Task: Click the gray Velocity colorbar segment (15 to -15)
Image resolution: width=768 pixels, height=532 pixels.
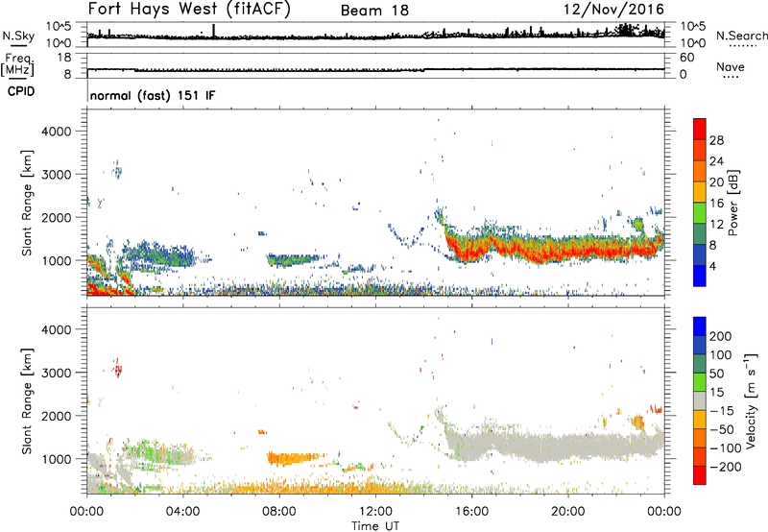Action: 700,400
